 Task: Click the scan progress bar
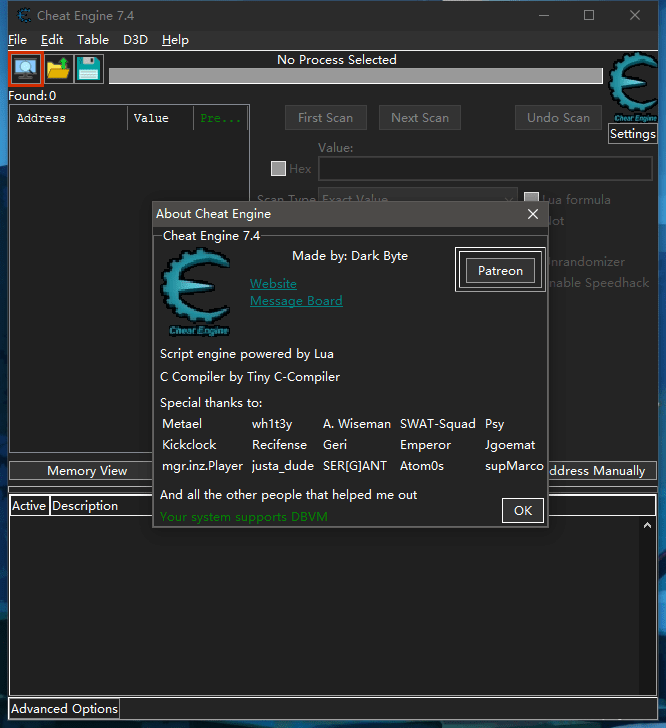coord(356,76)
